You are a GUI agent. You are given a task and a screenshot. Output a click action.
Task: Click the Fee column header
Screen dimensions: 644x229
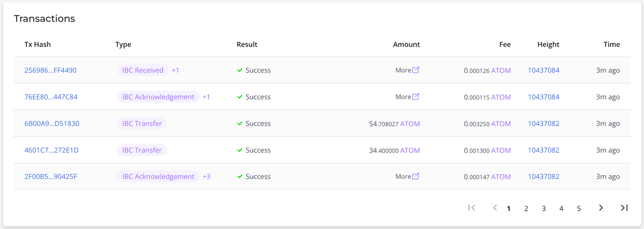click(505, 44)
